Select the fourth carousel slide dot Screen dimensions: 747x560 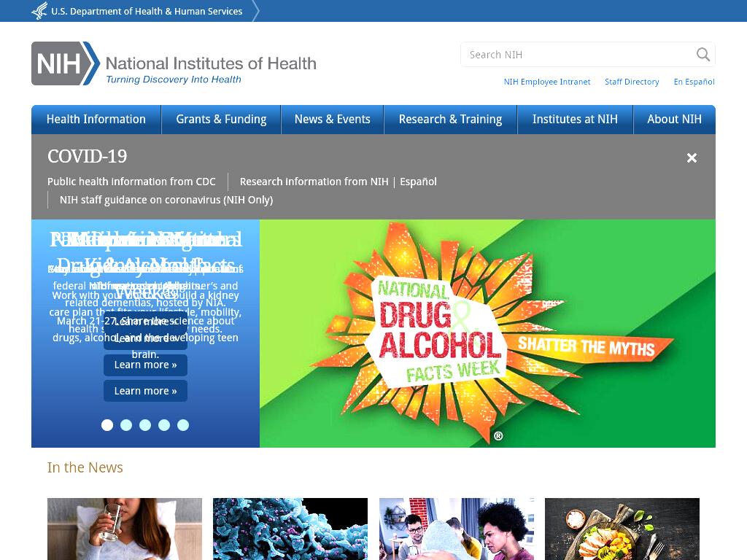(x=164, y=425)
